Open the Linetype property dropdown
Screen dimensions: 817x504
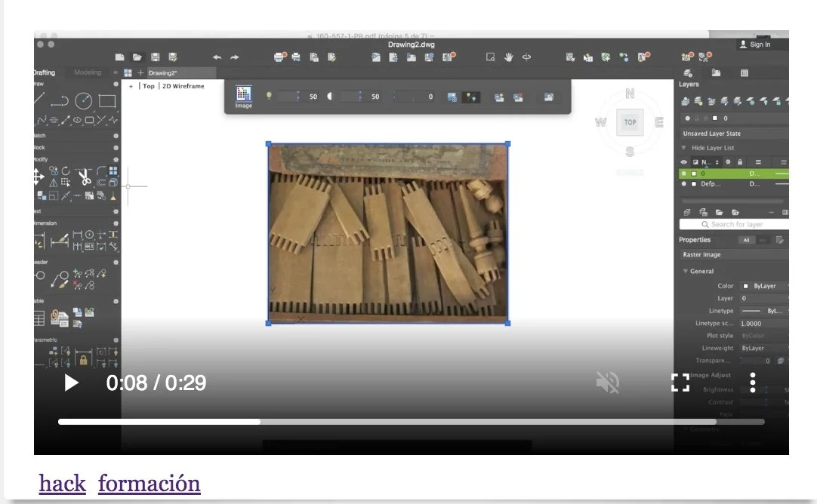point(764,311)
